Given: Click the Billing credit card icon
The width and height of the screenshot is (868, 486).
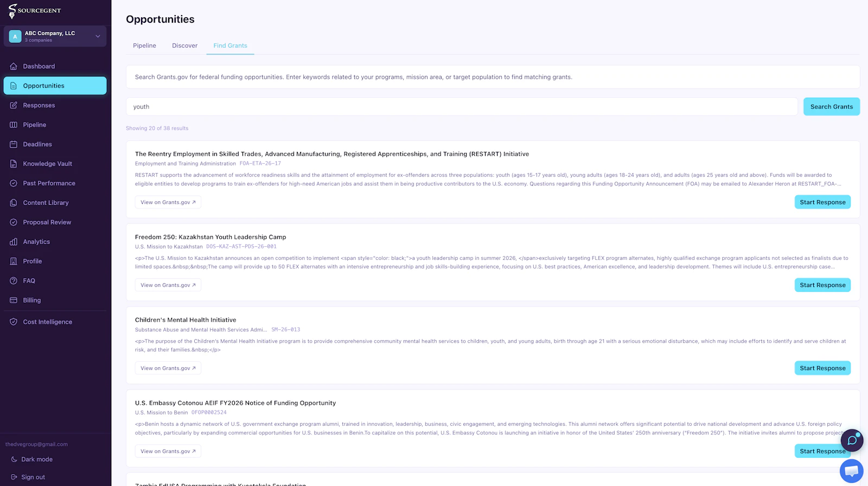Looking at the screenshot, I should coord(14,300).
